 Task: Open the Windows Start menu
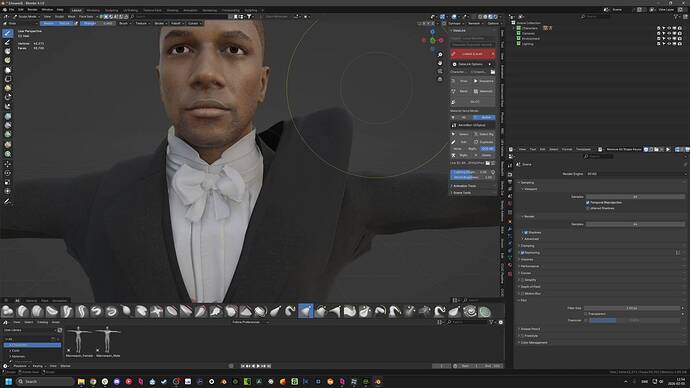[x=8, y=381]
